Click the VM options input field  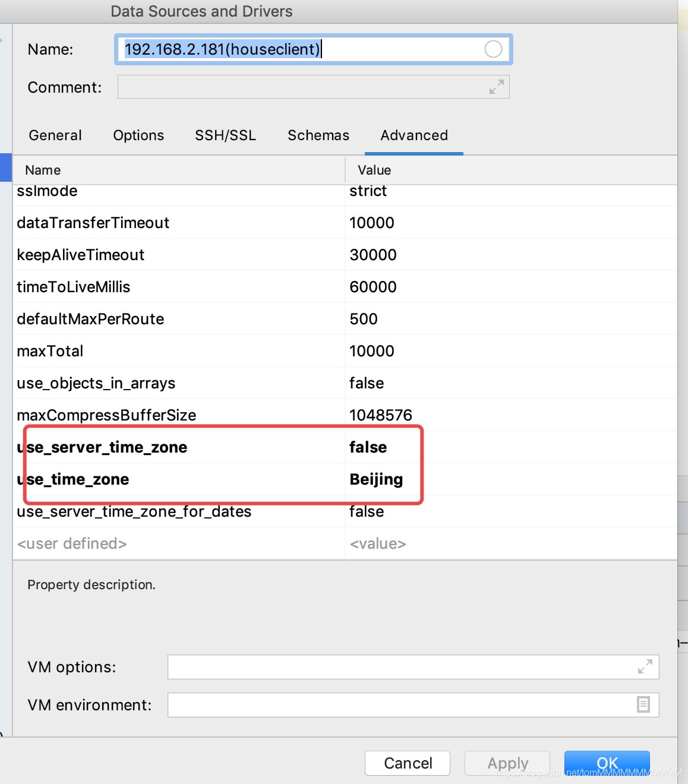pyautogui.click(x=398, y=667)
